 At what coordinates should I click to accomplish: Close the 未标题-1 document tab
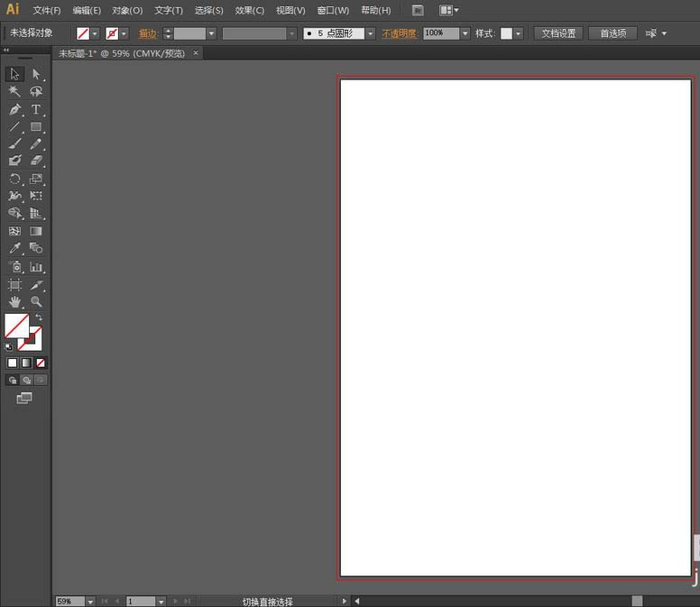(196, 53)
